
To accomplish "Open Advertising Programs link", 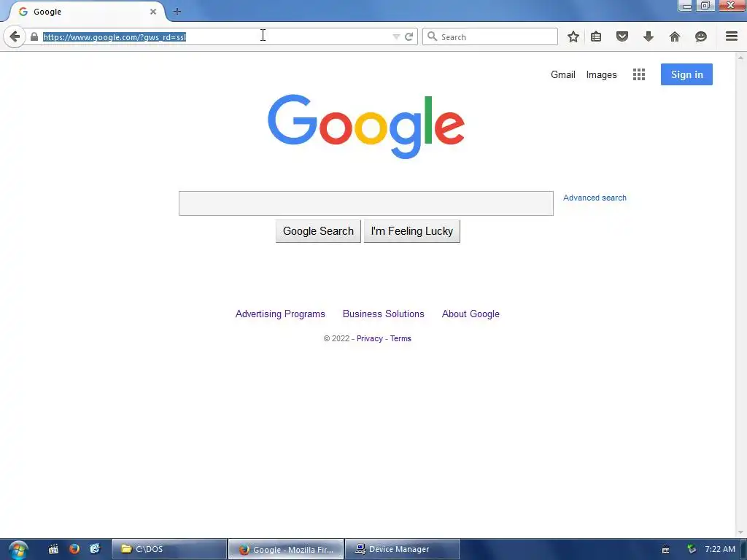I will [280, 314].
